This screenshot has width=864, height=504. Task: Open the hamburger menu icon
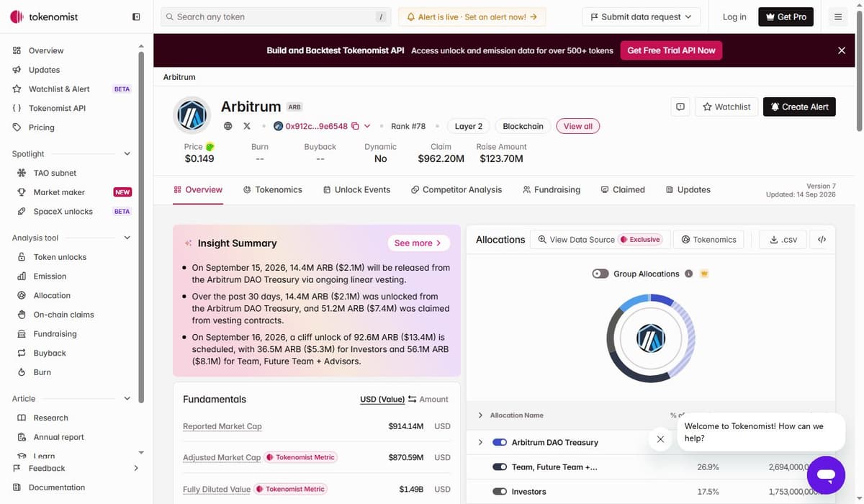(x=838, y=17)
